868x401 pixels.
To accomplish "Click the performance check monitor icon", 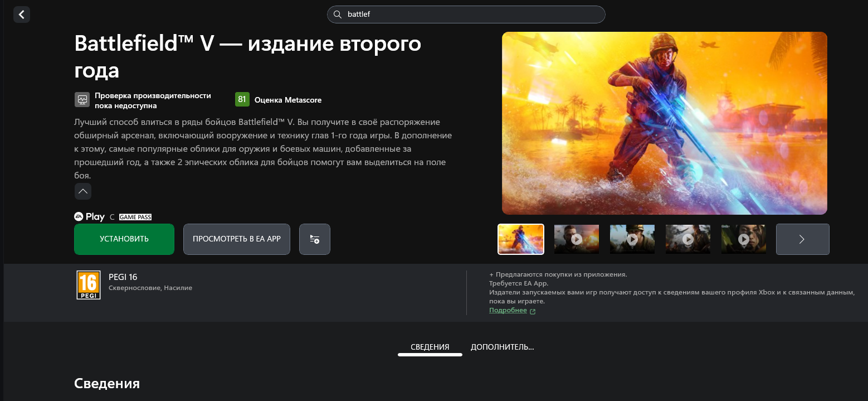I will [x=82, y=100].
